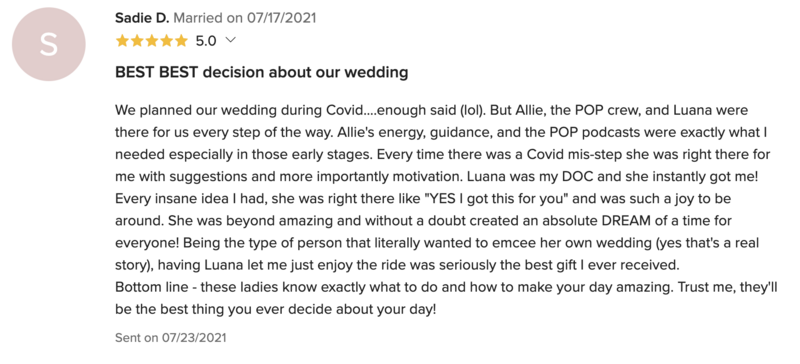The image size is (800, 364).
Task: Click the Married on 07/17/2021 label
Action: pyautogui.click(x=245, y=18)
